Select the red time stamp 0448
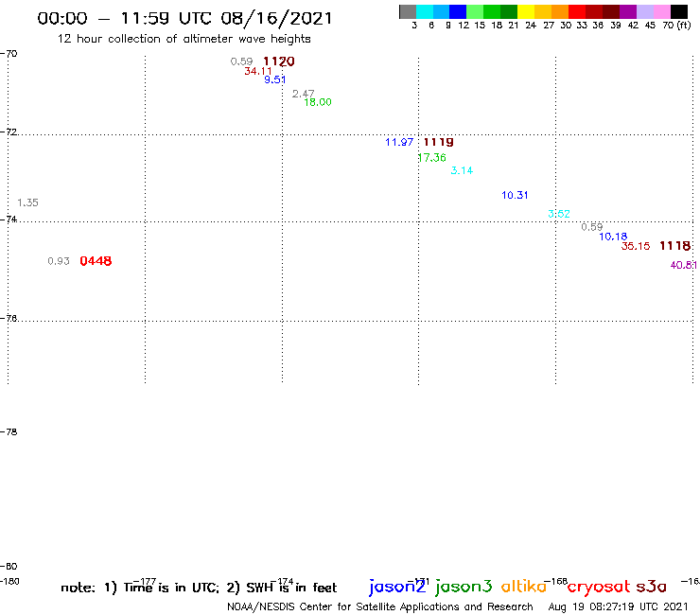 (96, 261)
